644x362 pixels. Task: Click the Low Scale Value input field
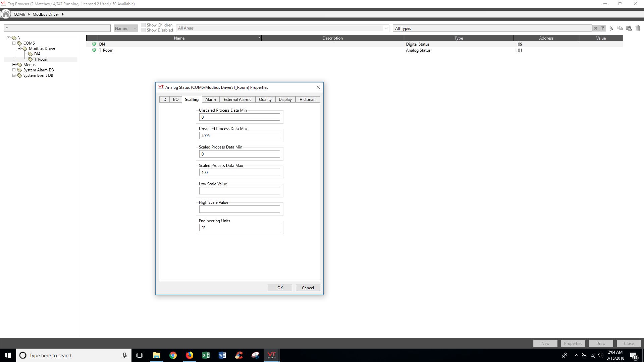coord(239,191)
